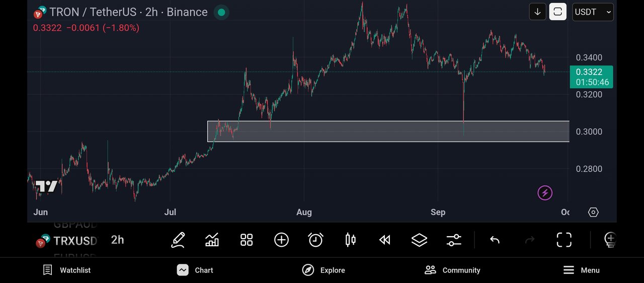Screen dimensions: 644x283
Task: Open the layout grid icon
Action: click(247, 240)
